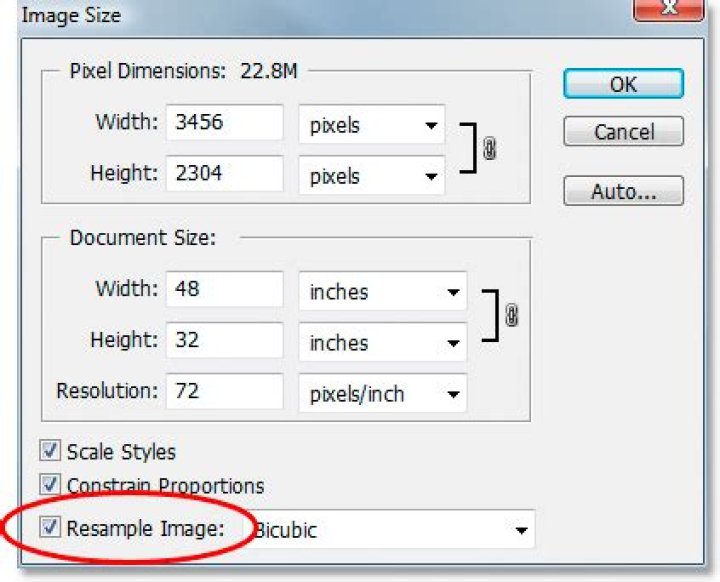Select the pixel Height field showing 2304
Image resolution: width=720 pixels, height=582 pixels.
pyautogui.click(x=225, y=174)
